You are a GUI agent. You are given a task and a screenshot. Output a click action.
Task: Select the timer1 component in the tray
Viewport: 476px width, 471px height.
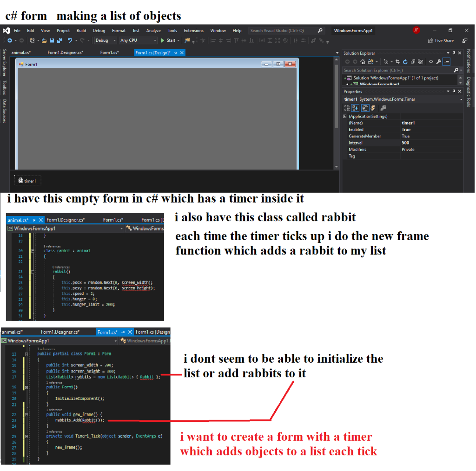point(28,180)
